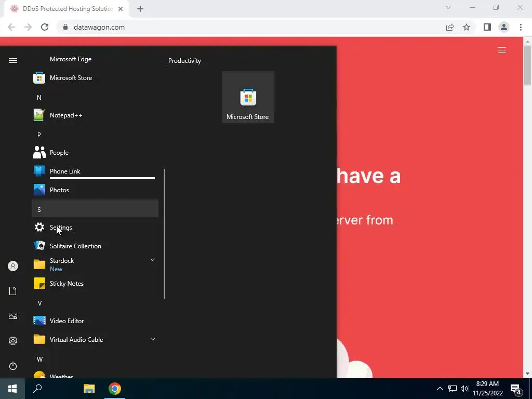Close the DDoS Protected Hosting tab
This screenshot has width=532, height=399.
pyautogui.click(x=121, y=9)
